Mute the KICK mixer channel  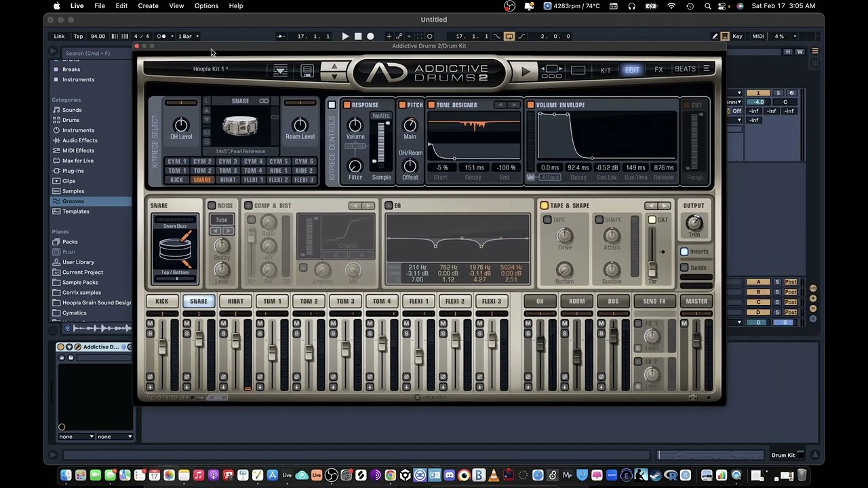coord(150,324)
